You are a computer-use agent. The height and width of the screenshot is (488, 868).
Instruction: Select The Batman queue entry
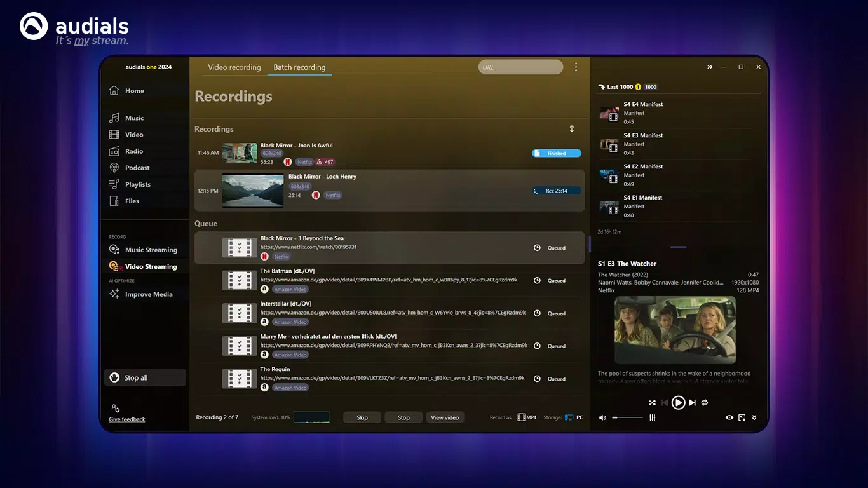pos(389,280)
